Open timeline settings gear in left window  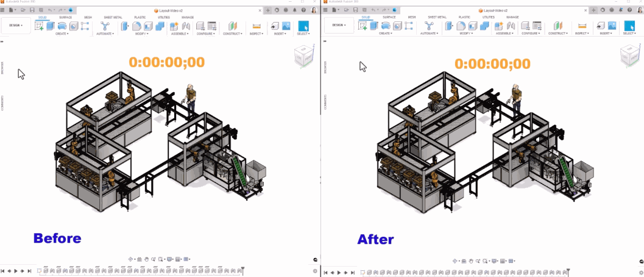315,272
